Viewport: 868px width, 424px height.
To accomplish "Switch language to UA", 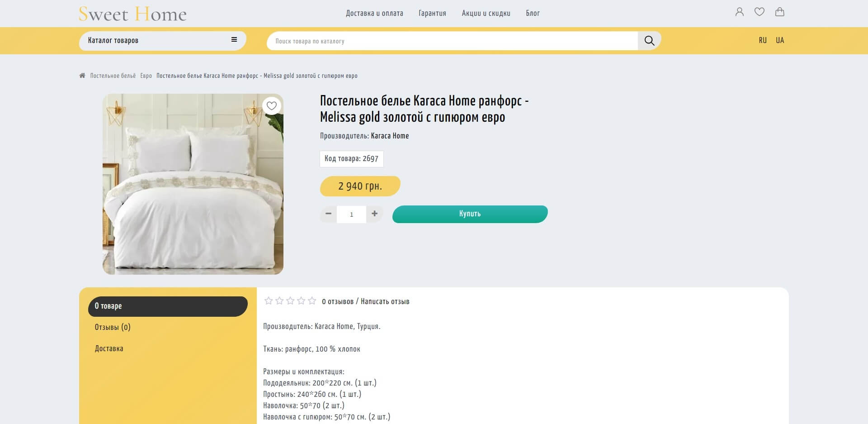I will 780,40.
